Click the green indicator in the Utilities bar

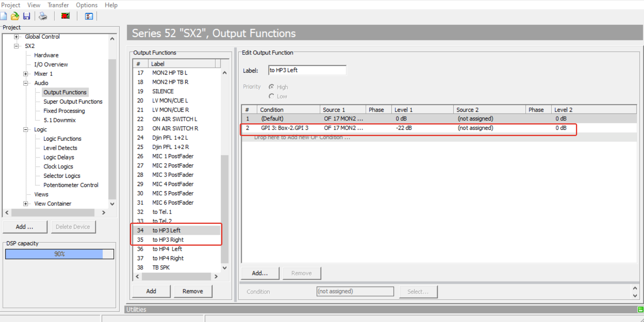(x=640, y=309)
